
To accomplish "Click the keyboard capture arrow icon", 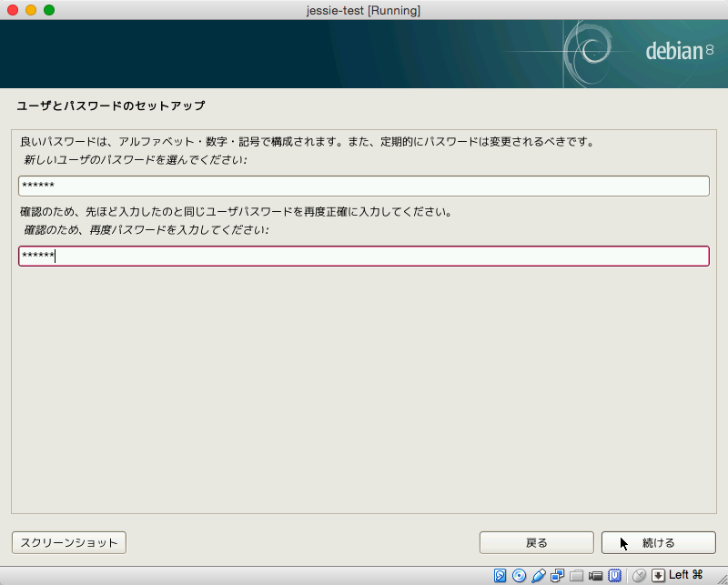I will point(658,576).
